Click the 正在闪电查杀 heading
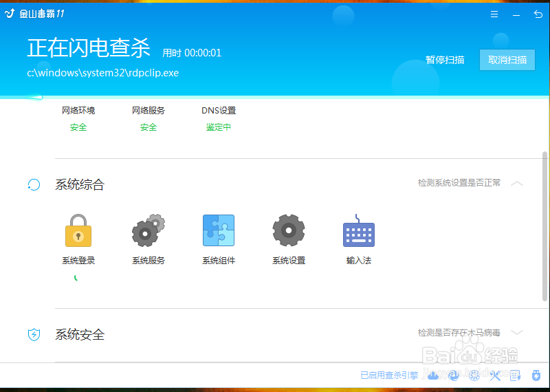The width and height of the screenshot is (550, 392). [89, 47]
